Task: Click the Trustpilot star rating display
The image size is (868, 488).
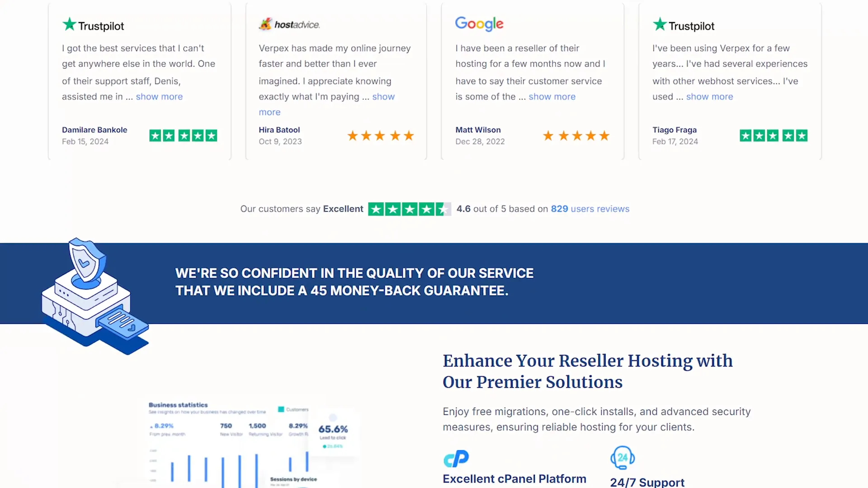Action: [x=409, y=209]
